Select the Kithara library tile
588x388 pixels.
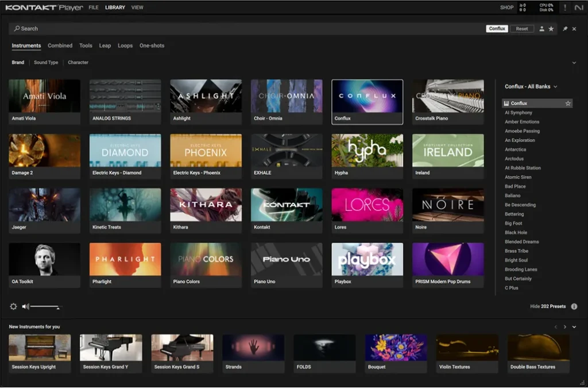[206, 211]
